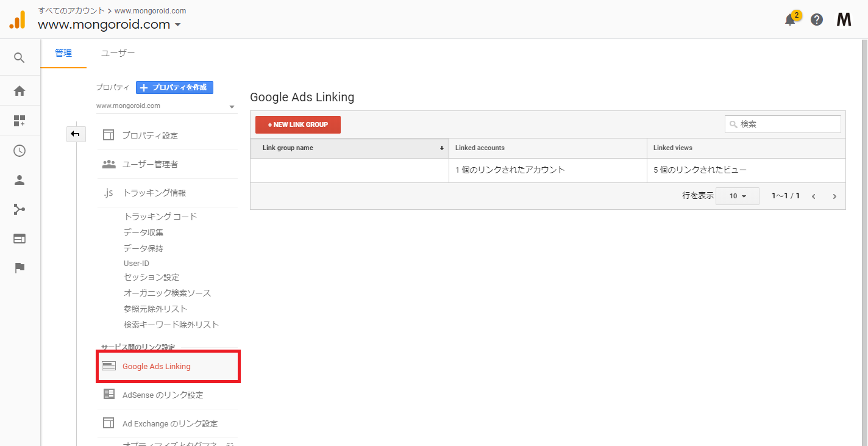Screen dimensions: 868x446
Task: Click the user management people icon
Action: point(108,164)
